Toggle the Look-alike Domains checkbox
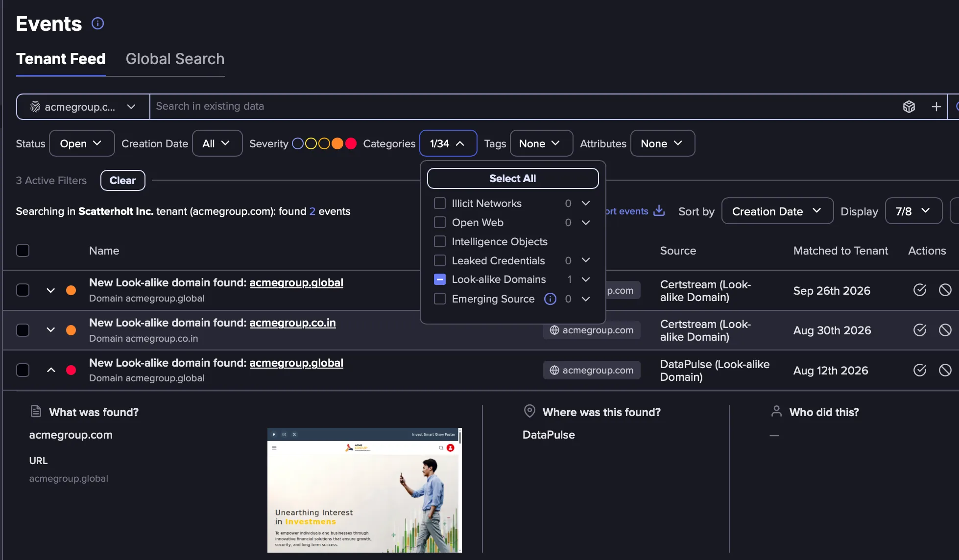This screenshot has height=560, width=959. 440,280
